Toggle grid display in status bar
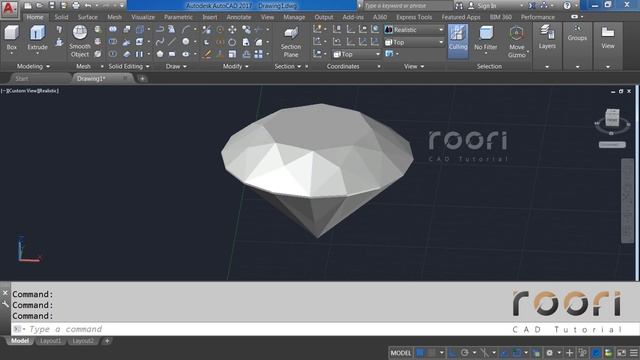The image size is (640, 360). [420, 353]
